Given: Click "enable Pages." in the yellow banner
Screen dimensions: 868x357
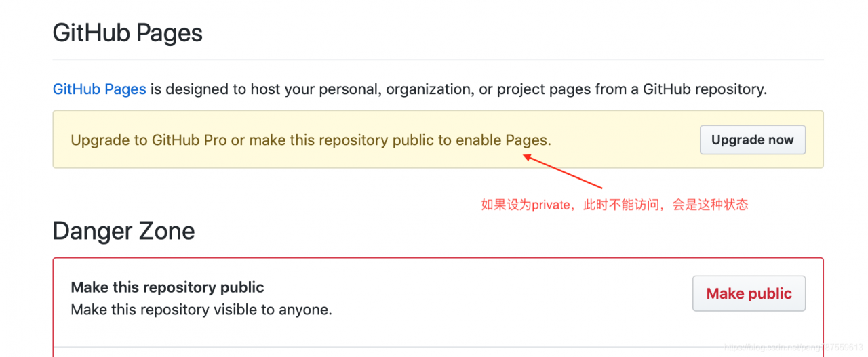Looking at the screenshot, I should [x=503, y=140].
